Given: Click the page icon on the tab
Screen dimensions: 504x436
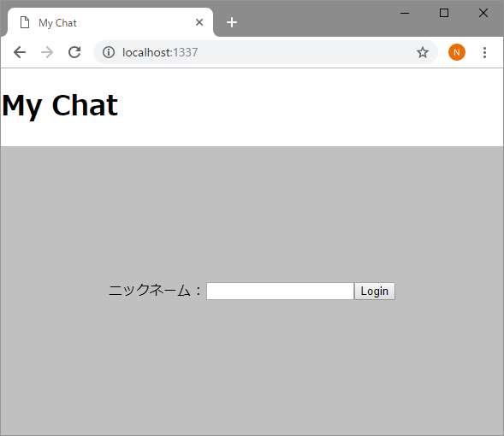Looking at the screenshot, I should [x=25, y=23].
